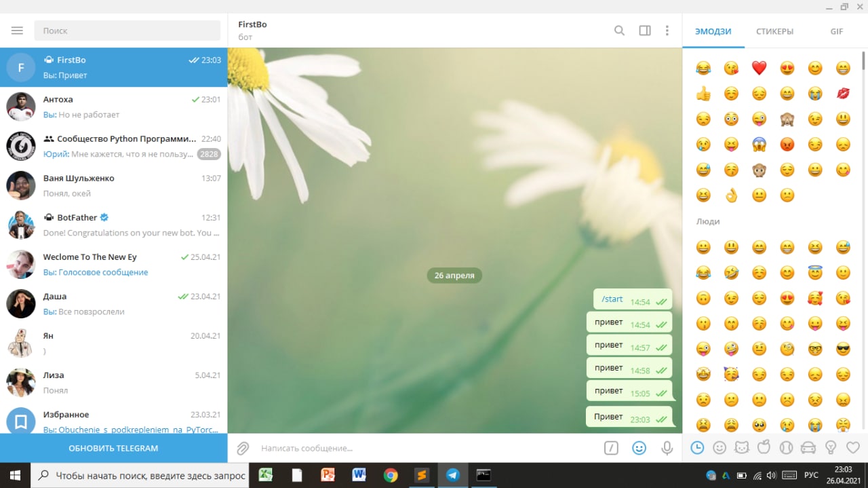Insert the see-no-evil monkey emoji

(x=787, y=119)
